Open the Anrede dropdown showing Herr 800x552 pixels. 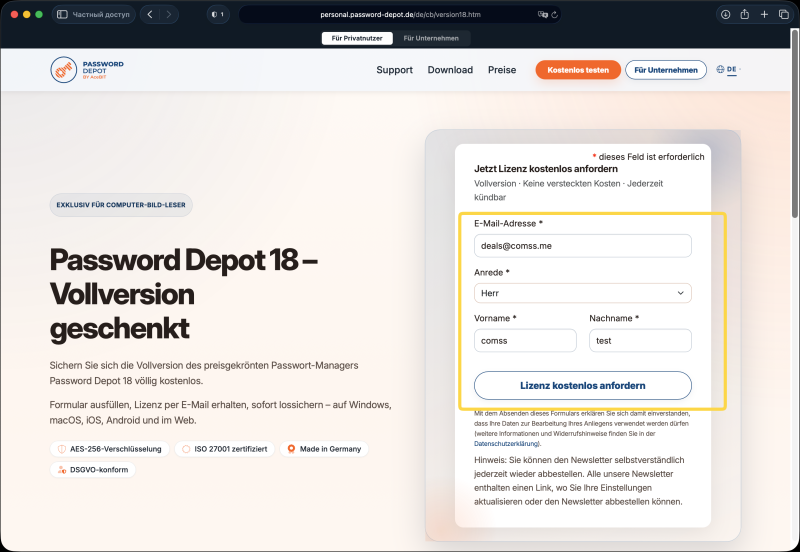[583, 293]
